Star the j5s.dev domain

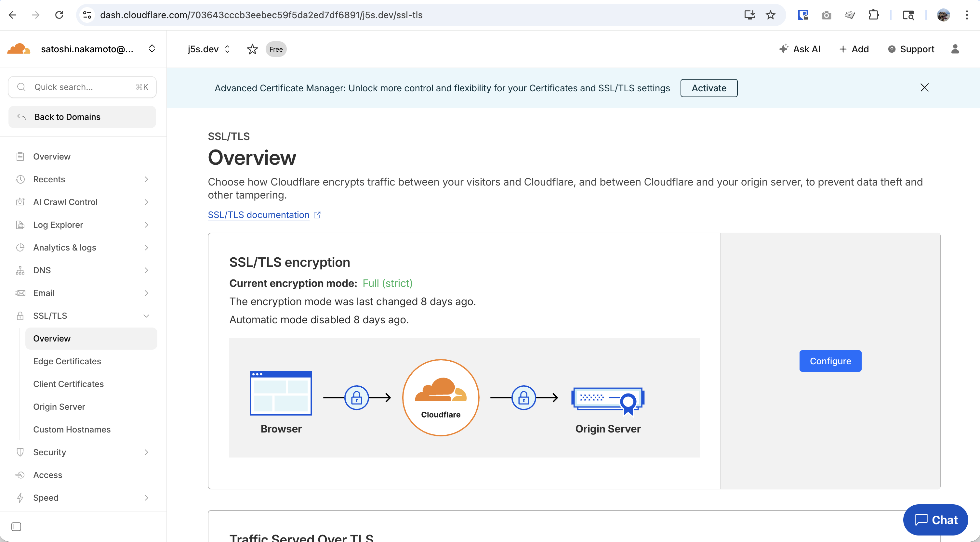pyautogui.click(x=252, y=49)
